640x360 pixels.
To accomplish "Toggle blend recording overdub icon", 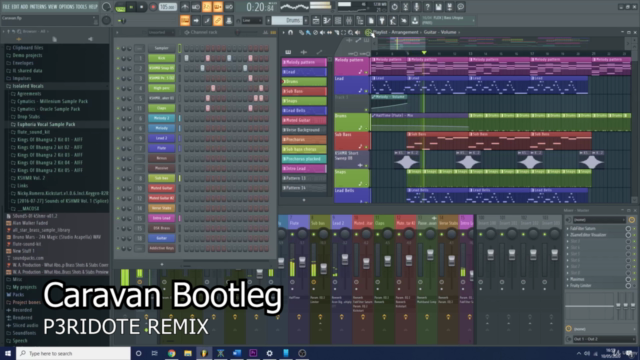I will pyautogui.click(x=218, y=7).
